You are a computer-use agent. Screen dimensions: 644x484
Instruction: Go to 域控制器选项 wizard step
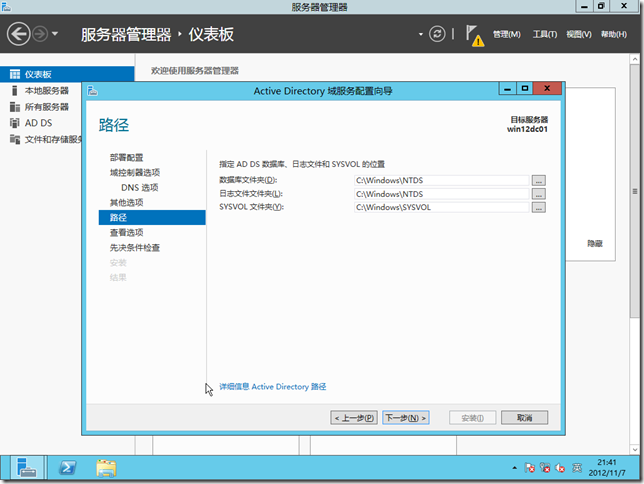(x=135, y=172)
